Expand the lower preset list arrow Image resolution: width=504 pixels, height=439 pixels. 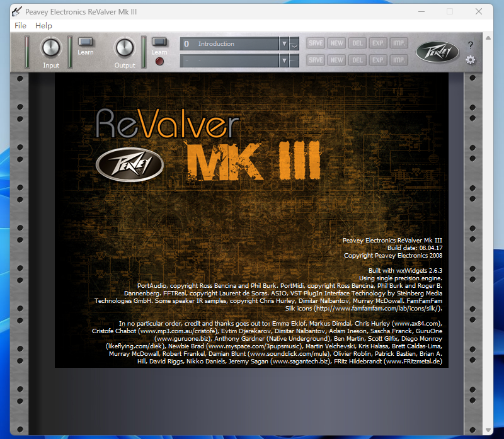[x=284, y=60]
